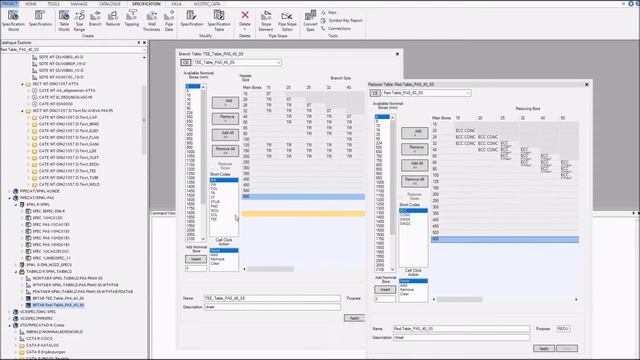Open Connections in Tools group
The height and width of the screenshot is (360, 640).
[336, 29]
